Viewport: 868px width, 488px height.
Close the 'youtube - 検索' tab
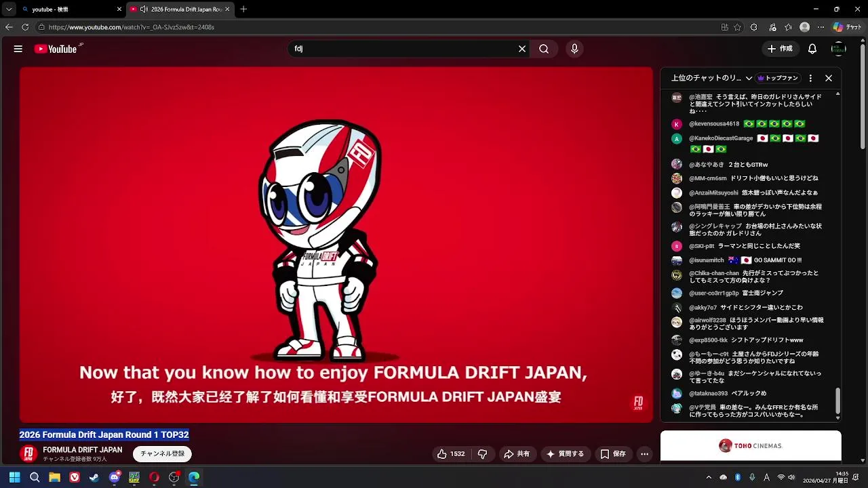click(119, 9)
